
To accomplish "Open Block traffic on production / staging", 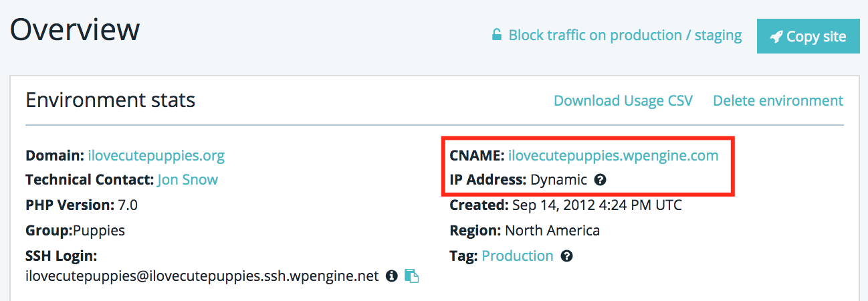I will click(625, 35).
